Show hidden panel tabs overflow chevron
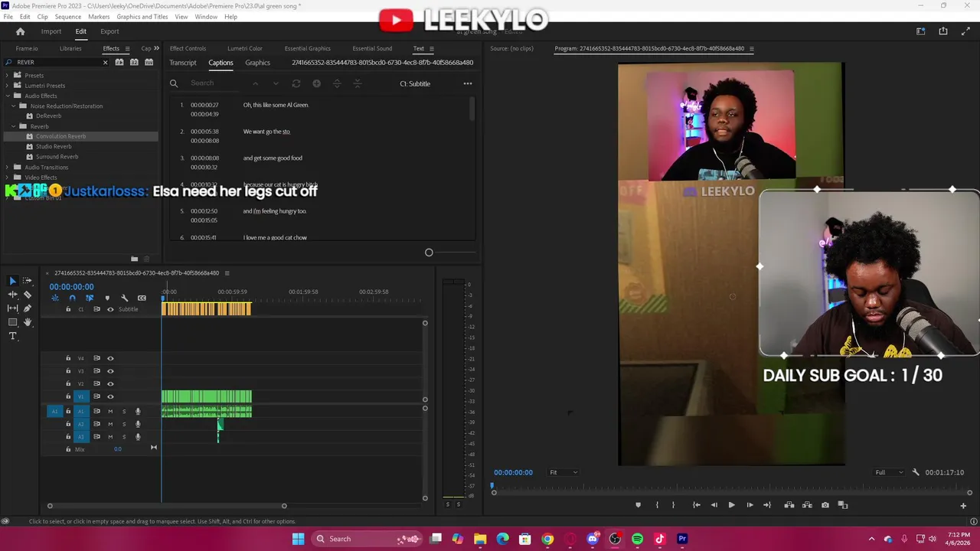980x551 pixels. (157, 48)
